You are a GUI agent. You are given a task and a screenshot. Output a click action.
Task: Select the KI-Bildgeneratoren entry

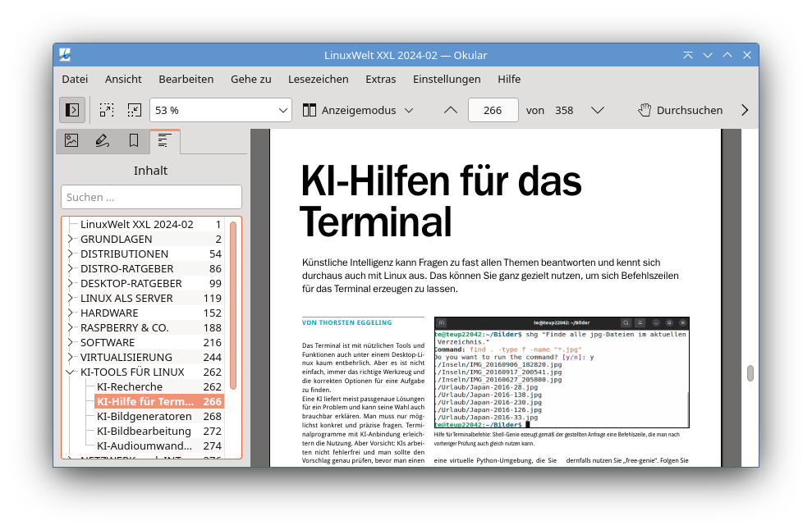click(x=159, y=417)
